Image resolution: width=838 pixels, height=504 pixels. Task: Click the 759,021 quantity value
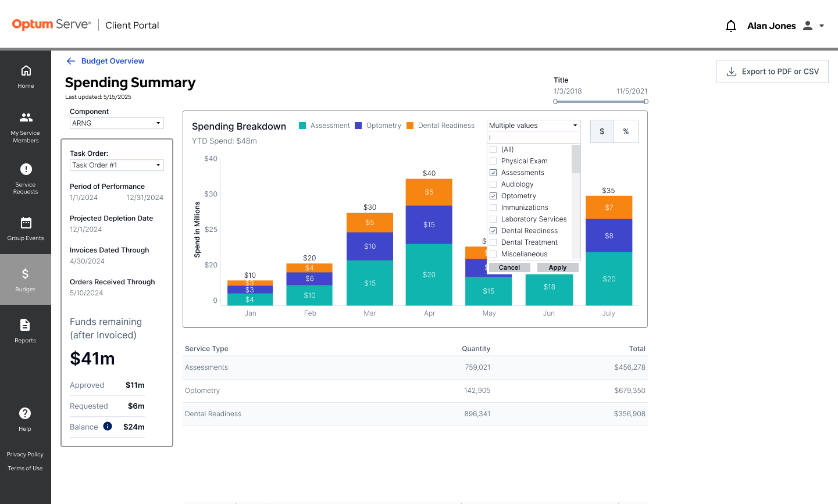(477, 367)
